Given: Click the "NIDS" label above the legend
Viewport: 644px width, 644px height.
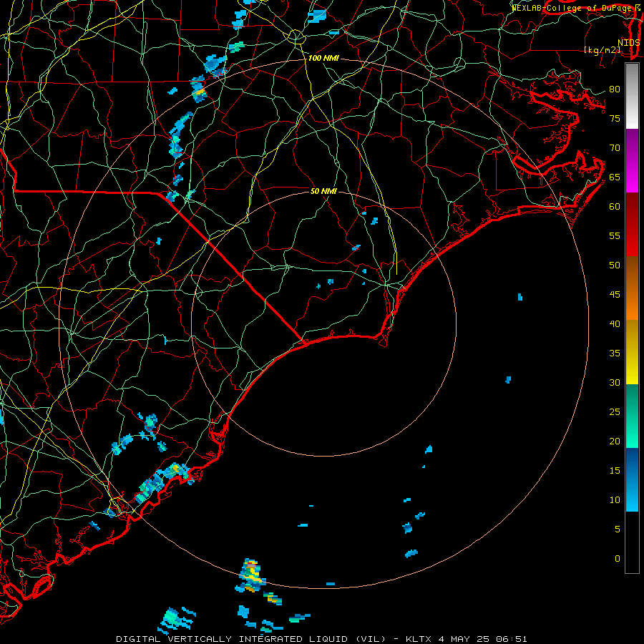Looking at the screenshot, I should tap(629, 43).
